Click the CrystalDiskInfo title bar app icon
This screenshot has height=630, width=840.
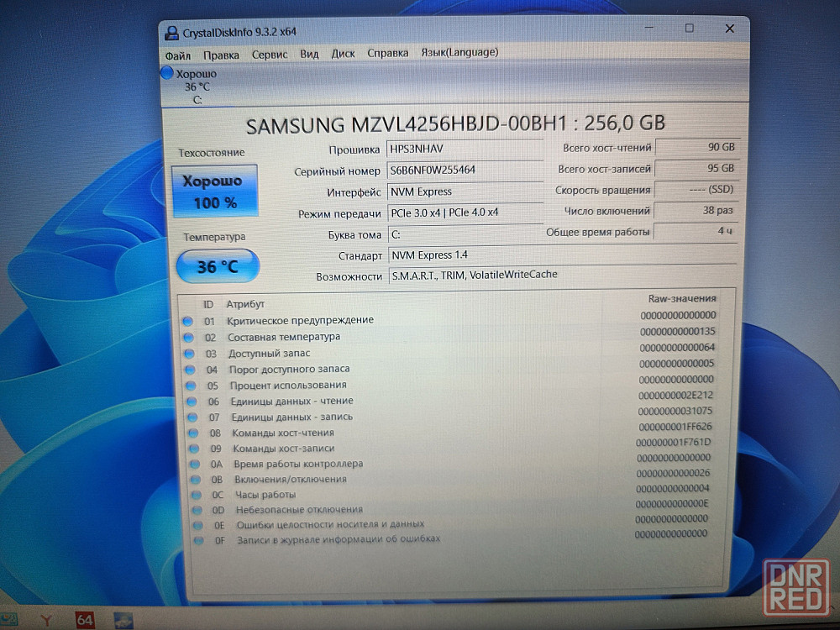click(x=171, y=34)
